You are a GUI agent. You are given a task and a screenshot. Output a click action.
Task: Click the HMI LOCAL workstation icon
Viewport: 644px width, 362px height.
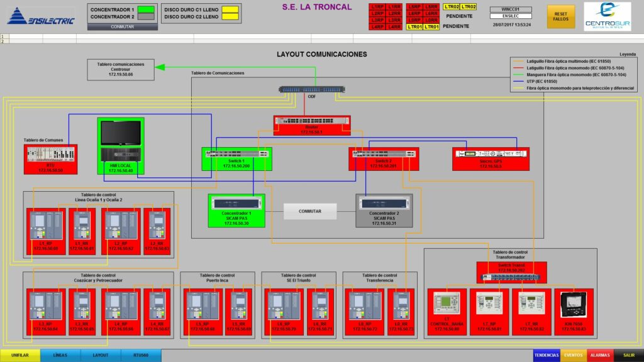(x=121, y=141)
